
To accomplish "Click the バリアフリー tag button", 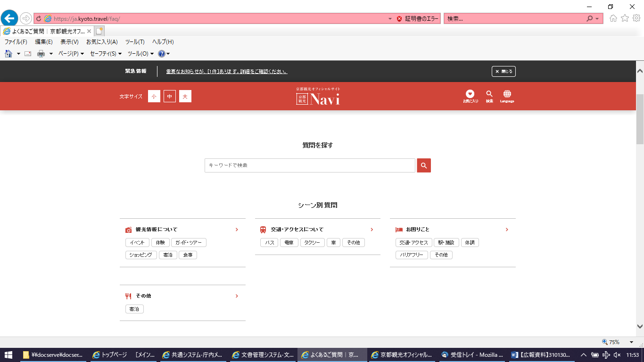I will click(x=412, y=255).
